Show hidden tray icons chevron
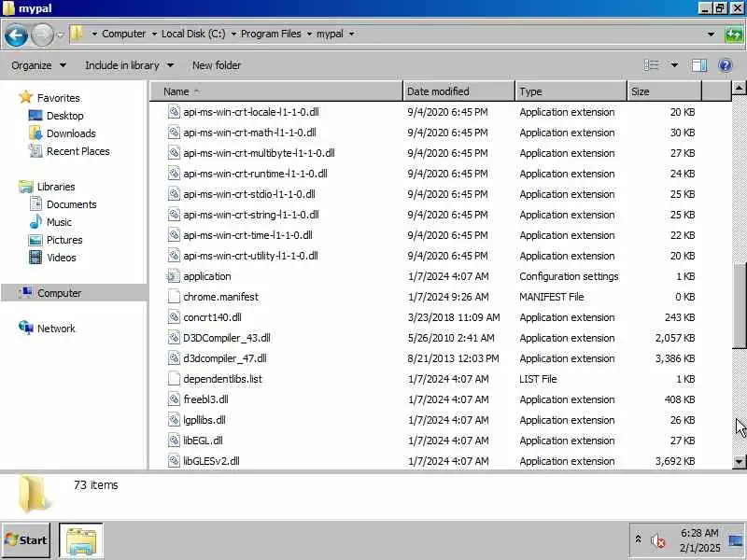 click(638, 539)
